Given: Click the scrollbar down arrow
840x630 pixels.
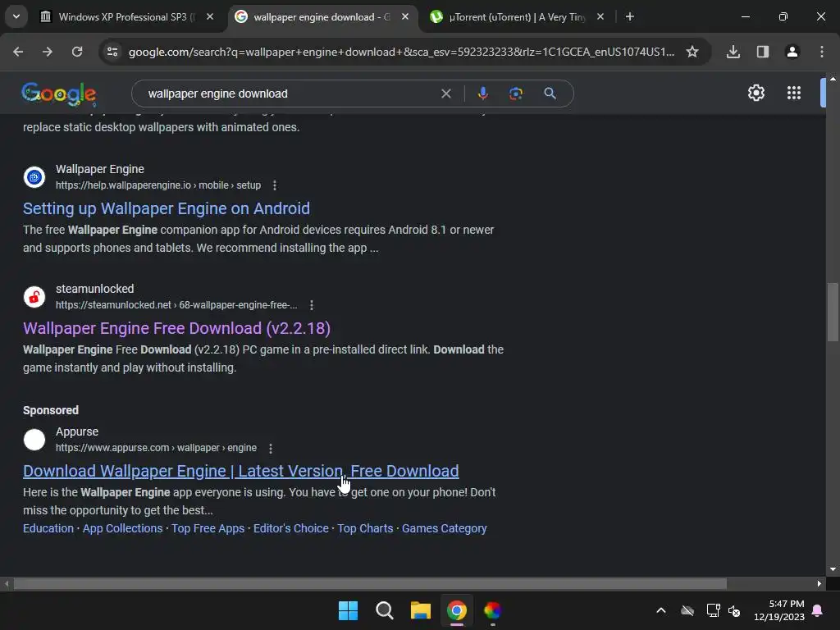Looking at the screenshot, I should pyautogui.click(x=833, y=569).
